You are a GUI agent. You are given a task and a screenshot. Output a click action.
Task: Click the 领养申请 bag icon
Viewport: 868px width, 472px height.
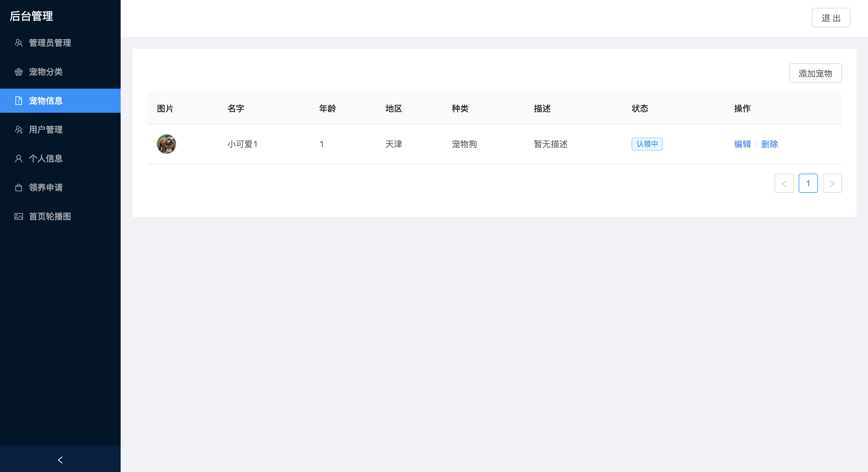(18, 187)
